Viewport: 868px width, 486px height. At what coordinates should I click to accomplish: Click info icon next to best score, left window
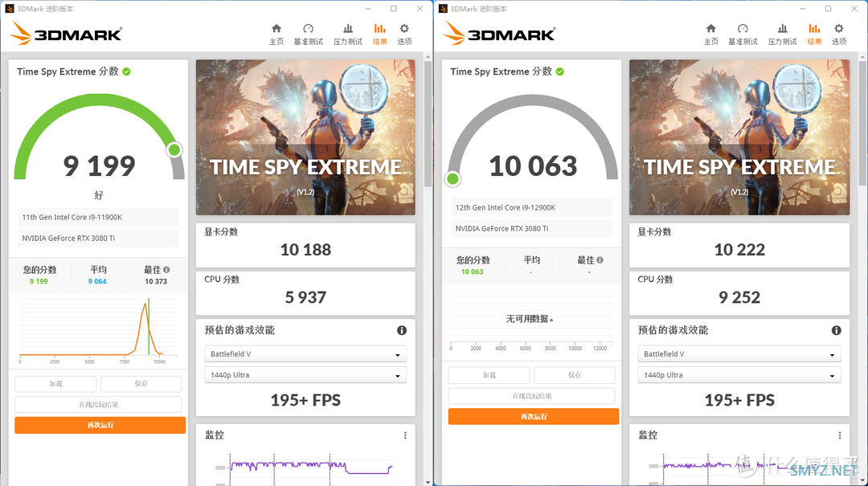(166, 270)
